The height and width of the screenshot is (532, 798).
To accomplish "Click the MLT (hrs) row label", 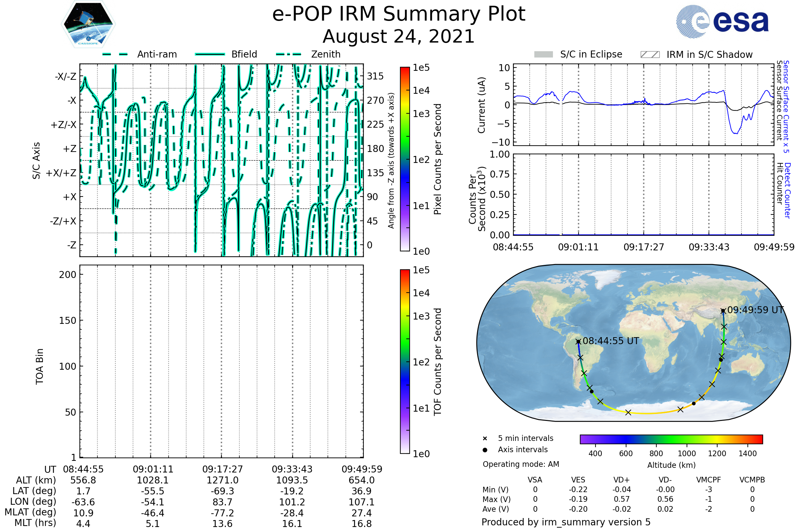I will click(35, 523).
